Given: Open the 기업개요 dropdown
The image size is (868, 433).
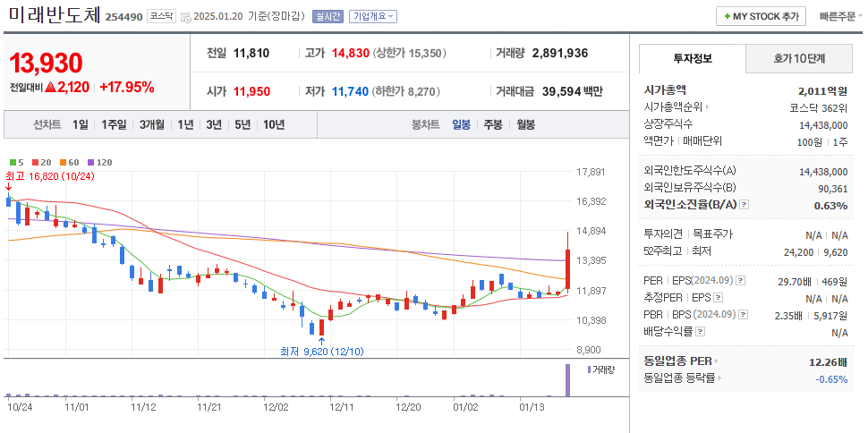Looking at the screenshot, I should (373, 16).
